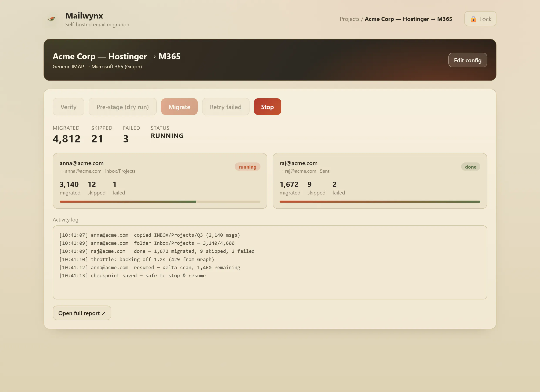Click the Migrate button

click(x=179, y=107)
